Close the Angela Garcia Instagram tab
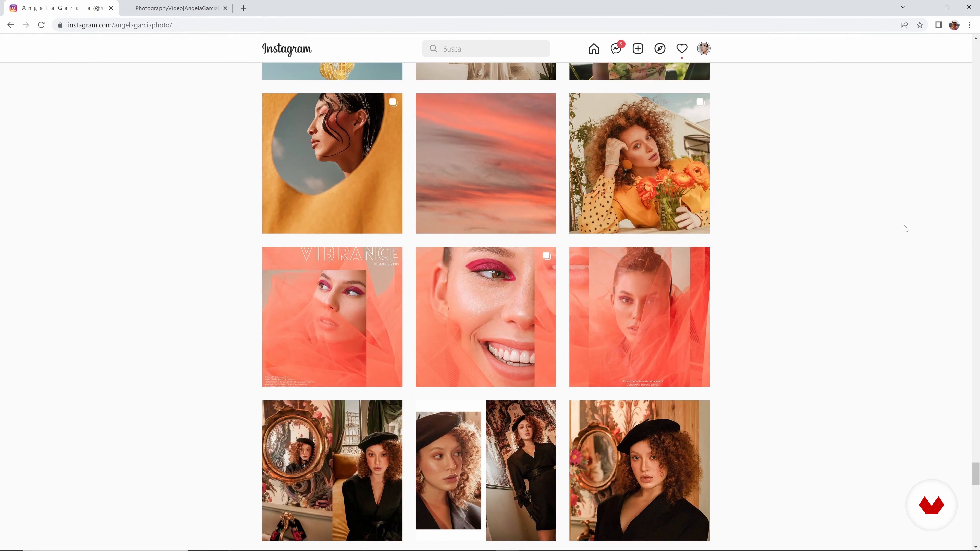This screenshot has height=551, width=980. pos(111,8)
